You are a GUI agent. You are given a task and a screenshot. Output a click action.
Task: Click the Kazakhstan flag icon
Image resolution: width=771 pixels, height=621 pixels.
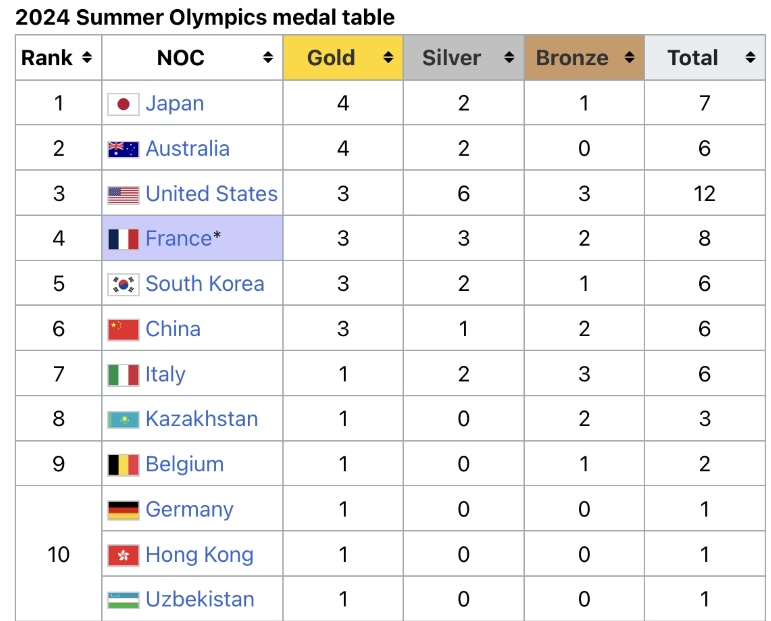click(123, 420)
